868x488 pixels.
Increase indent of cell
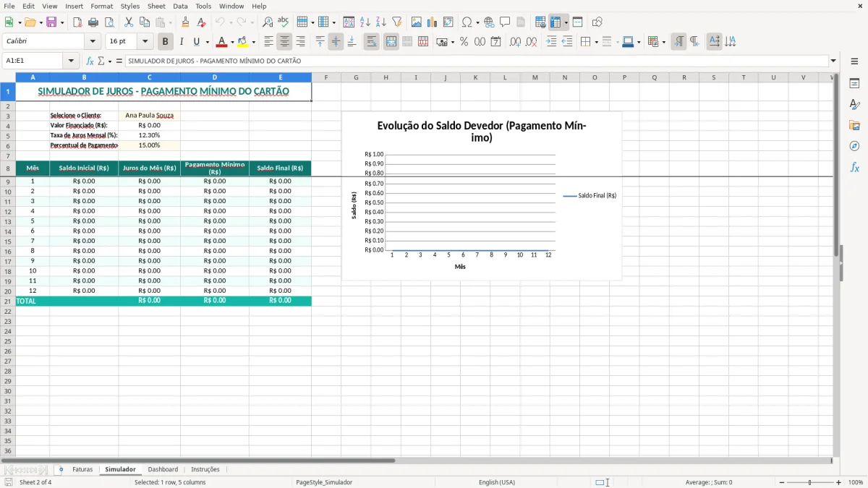tap(551, 42)
